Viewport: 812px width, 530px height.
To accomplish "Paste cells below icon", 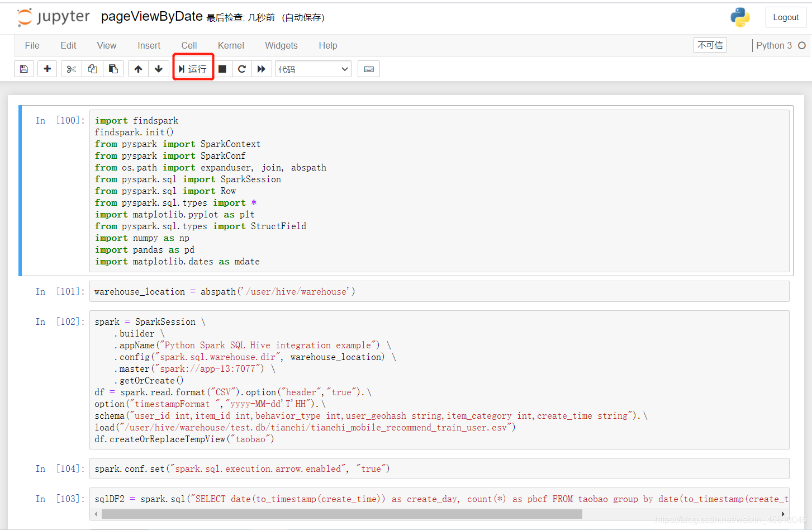I will (x=113, y=69).
